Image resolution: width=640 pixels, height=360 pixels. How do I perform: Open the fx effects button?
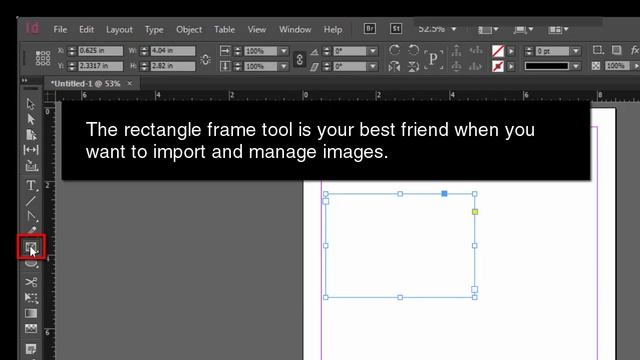(x=635, y=50)
